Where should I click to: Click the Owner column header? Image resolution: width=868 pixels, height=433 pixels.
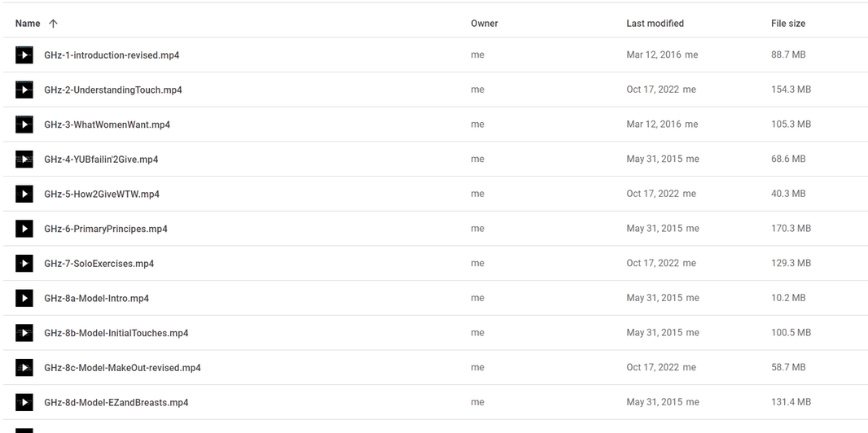click(484, 24)
